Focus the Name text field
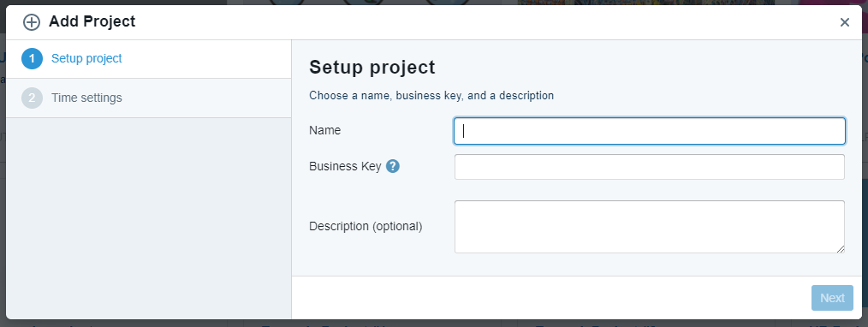 point(650,131)
